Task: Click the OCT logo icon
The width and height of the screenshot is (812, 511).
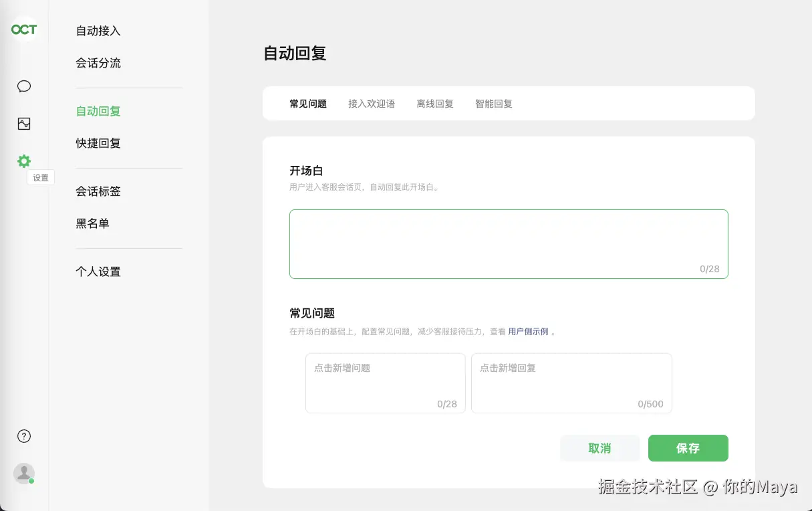Action: 24,29
